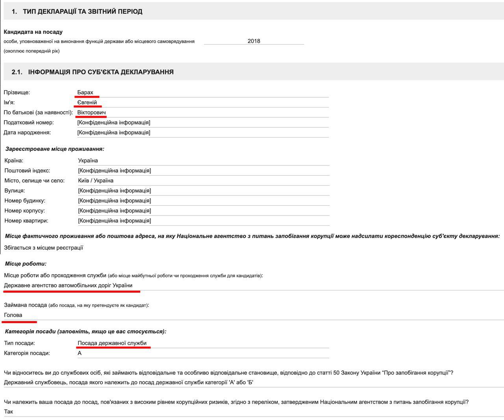Click position type Посада державної служби
The height and width of the screenshot is (420, 504).
click(112, 343)
